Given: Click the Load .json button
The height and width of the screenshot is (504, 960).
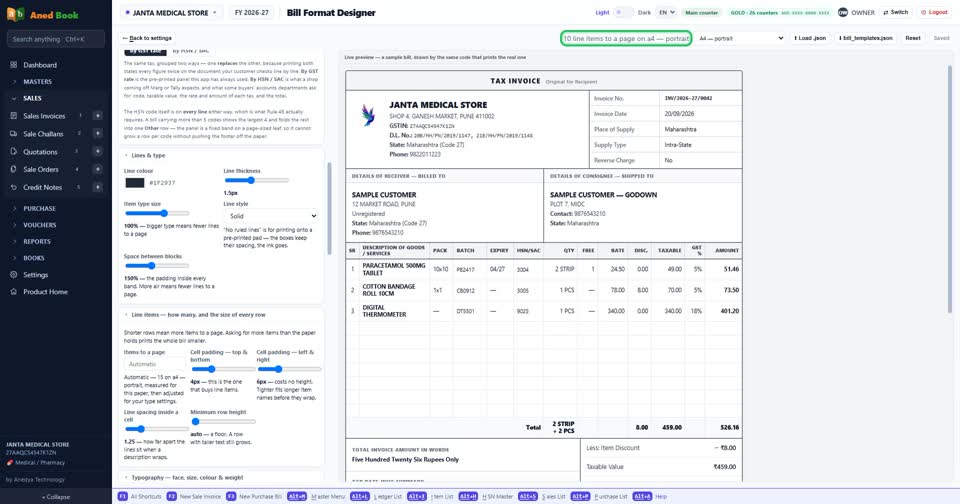Looking at the screenshot, I should pos(810,38).
